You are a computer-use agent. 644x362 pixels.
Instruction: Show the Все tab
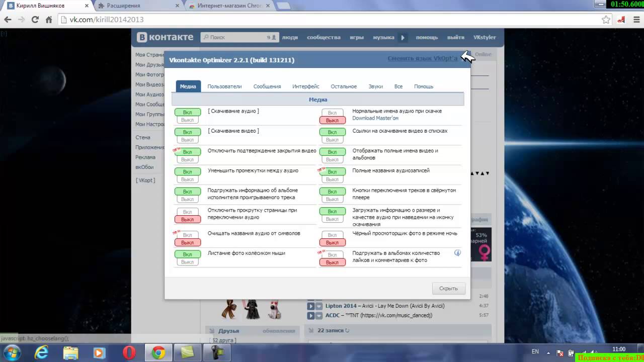(398, 86)
